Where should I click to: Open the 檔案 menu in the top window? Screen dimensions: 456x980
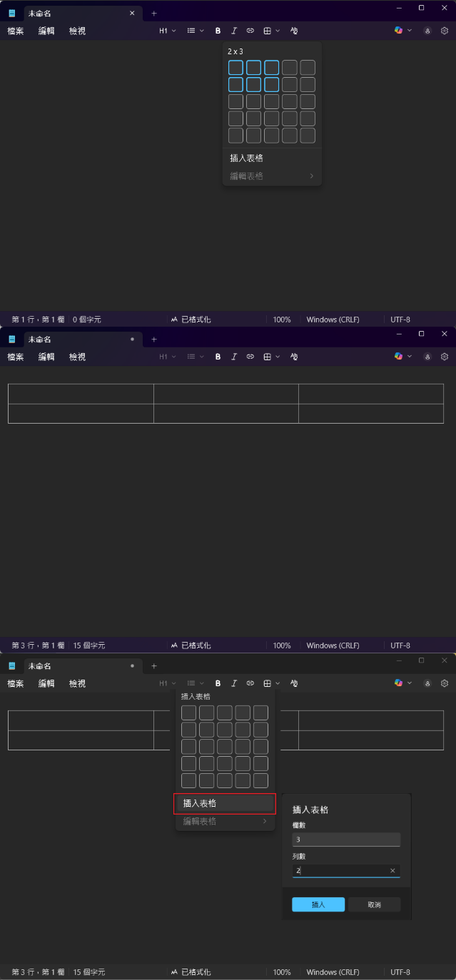pos(16,31)
